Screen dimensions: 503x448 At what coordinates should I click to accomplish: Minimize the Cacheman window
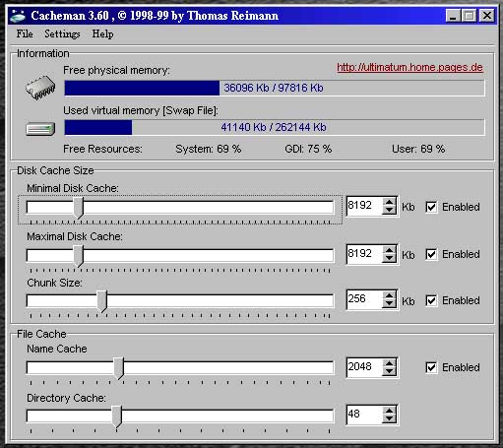[x=453, y=16]
